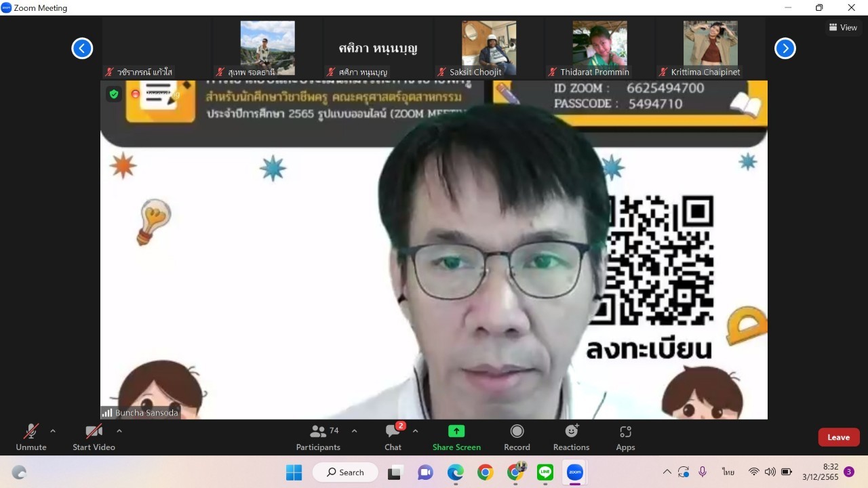
Task: Open LINE from the taskbar
Action: (x=545, y=472)
